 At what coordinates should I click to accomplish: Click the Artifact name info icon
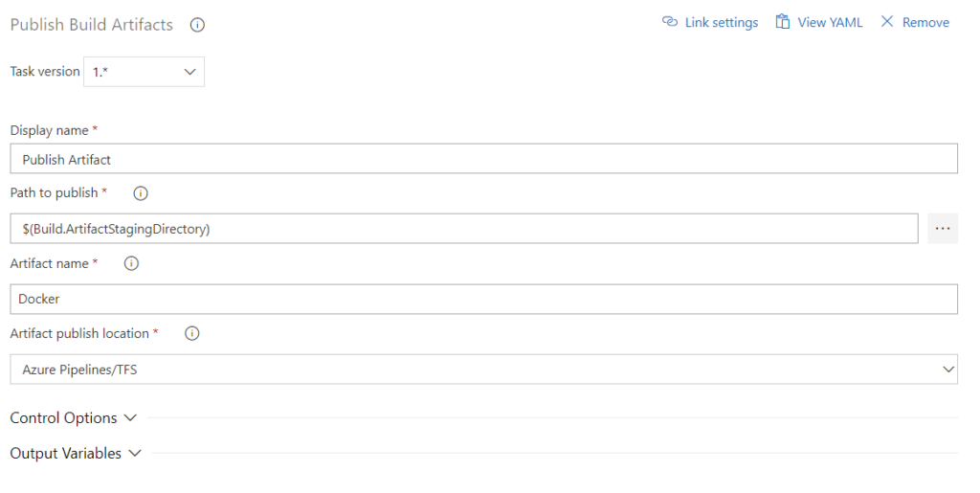(x=131, y=263)
